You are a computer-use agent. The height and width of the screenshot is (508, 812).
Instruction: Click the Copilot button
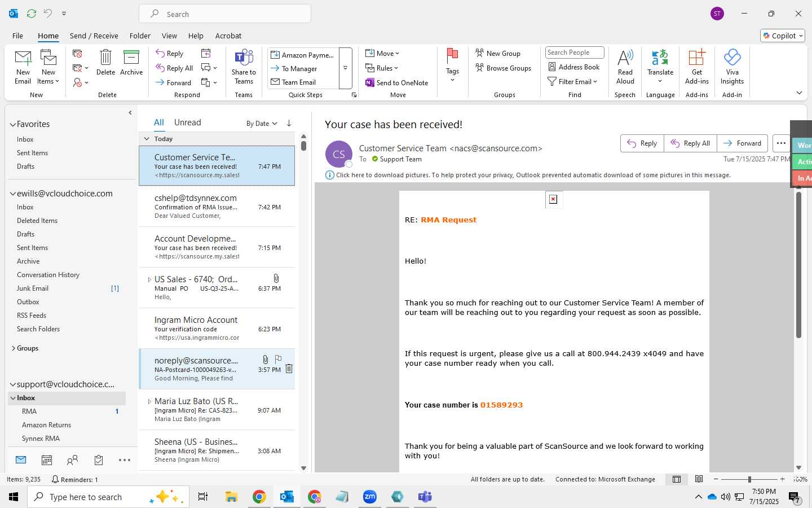pos(783,36)
